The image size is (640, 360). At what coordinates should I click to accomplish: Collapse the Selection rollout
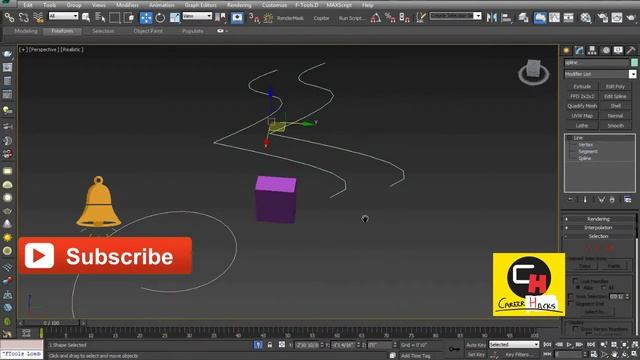[598, 236]
